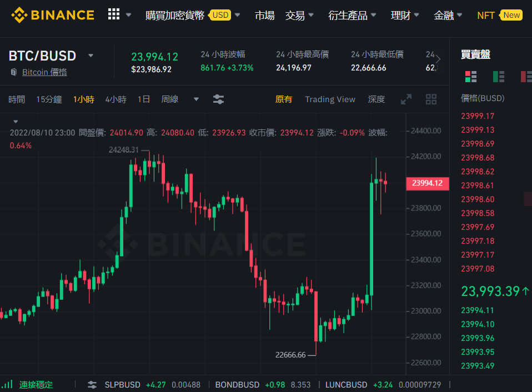Select the 時間 chart interval
The image size is (532, 392).
click(x=17, y=99)
